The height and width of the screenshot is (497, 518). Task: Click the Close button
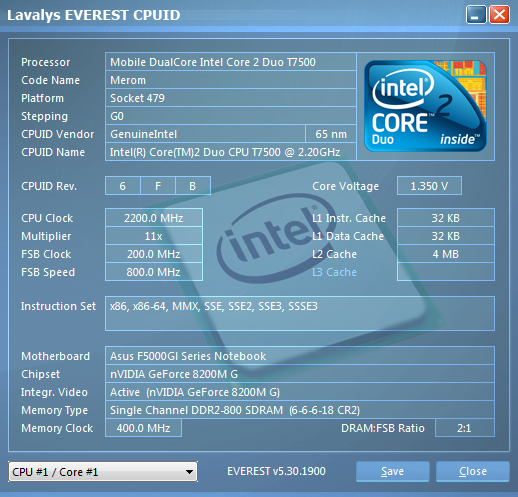(x=473, y=471)
